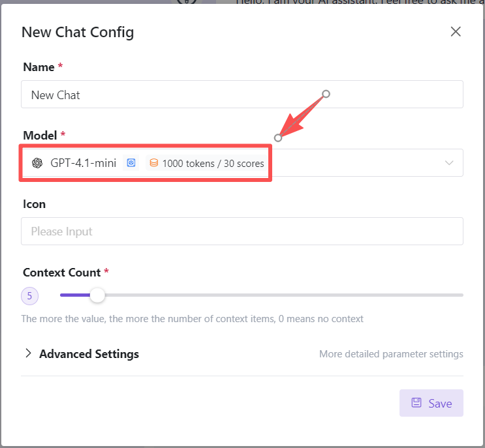Click the New Chat Config dialog title
485x448 pixels.
[x=78, y=32]
